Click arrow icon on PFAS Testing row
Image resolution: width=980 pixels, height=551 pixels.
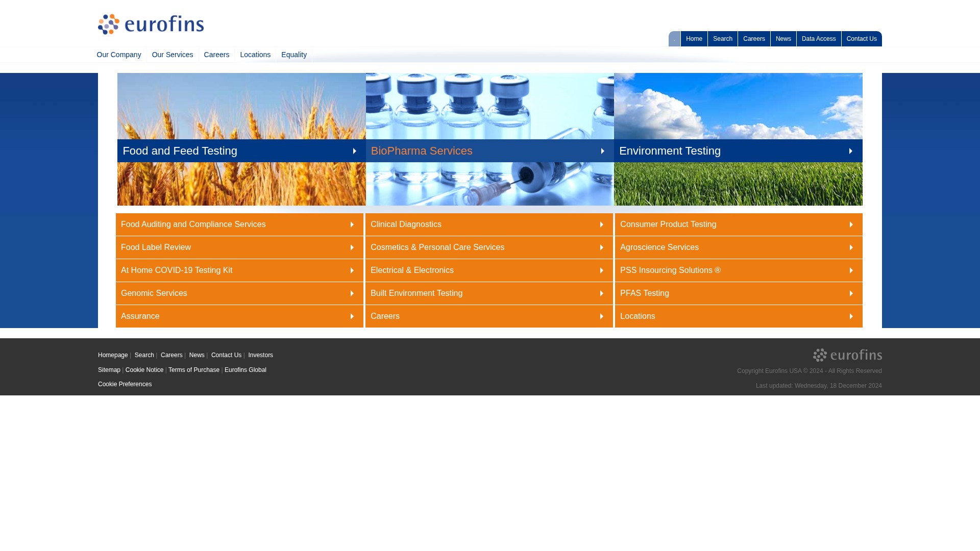pos(851,293)
